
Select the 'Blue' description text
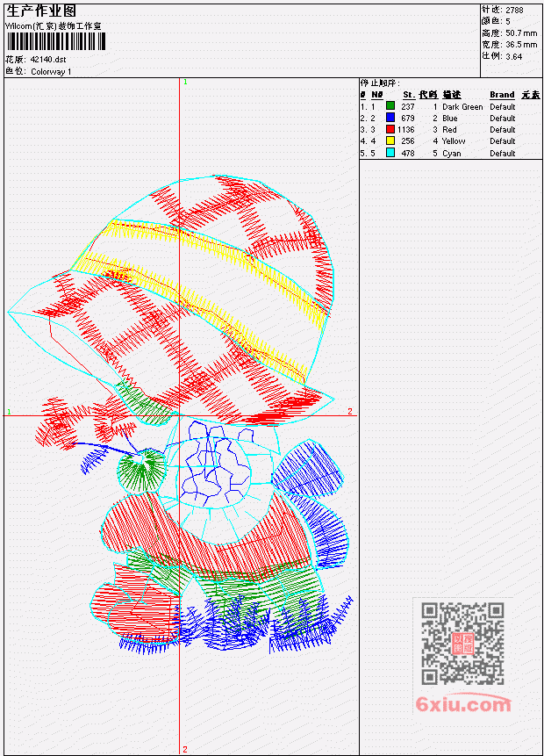(450, 119)
